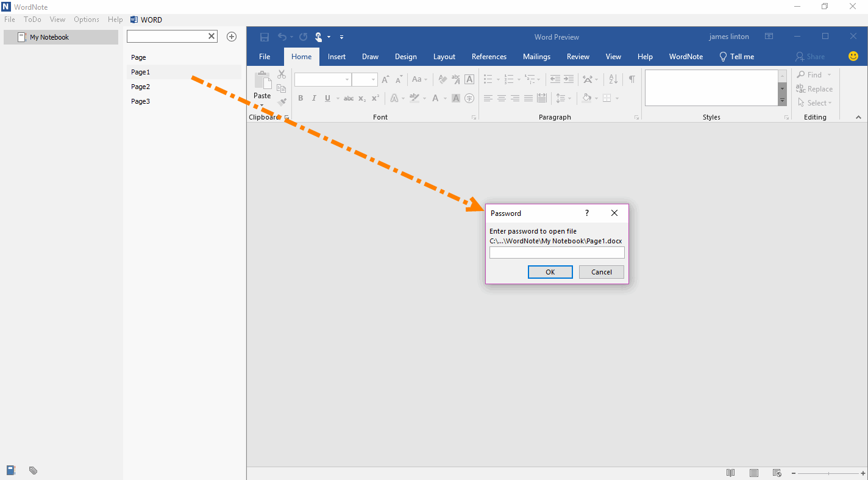Screen dimensions: 868x480
Task: Click the Decrease Indent icon
Action: point(555,79)
